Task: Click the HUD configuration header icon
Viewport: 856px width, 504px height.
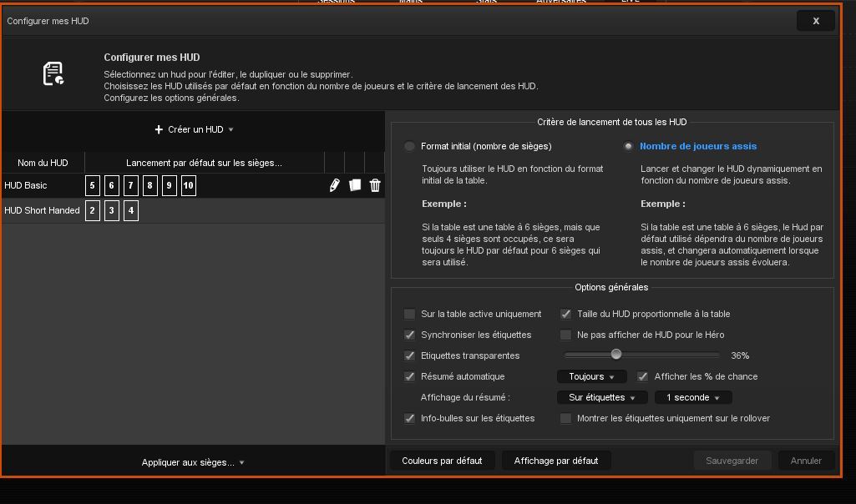Action: pyautogui.click(x=53, y=73)
